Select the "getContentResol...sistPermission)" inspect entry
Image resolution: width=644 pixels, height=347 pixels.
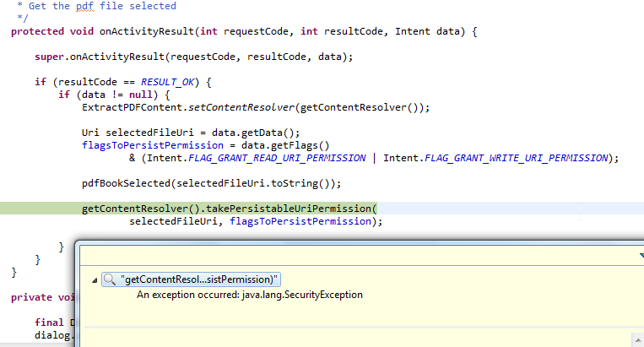tap(191, 279)
